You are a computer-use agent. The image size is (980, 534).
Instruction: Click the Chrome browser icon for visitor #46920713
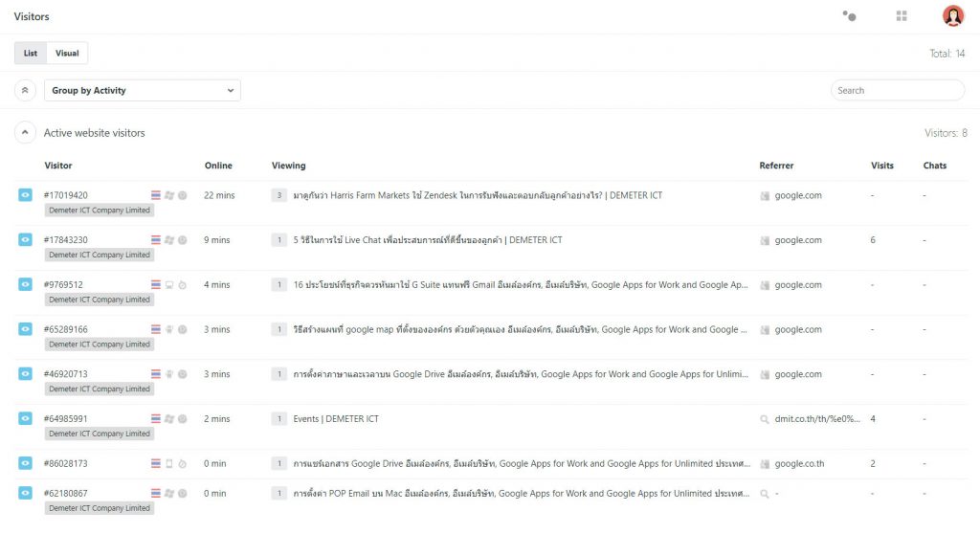183,374
